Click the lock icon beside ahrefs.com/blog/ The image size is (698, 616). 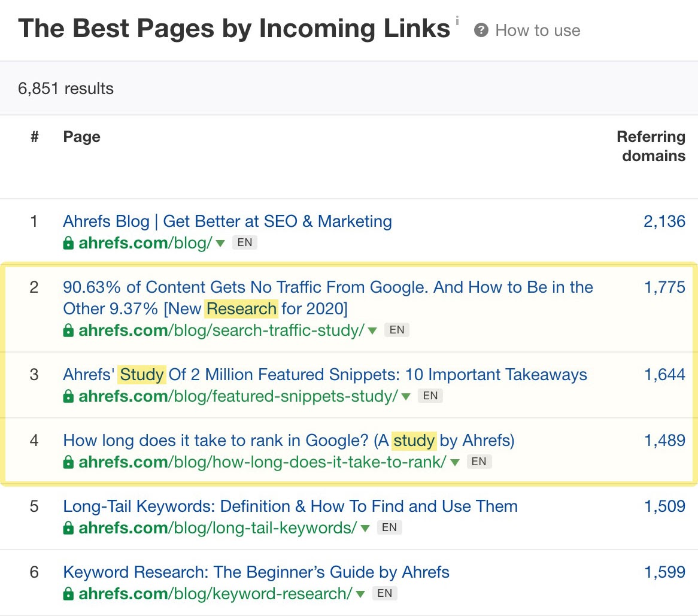(x=67, y=242)
